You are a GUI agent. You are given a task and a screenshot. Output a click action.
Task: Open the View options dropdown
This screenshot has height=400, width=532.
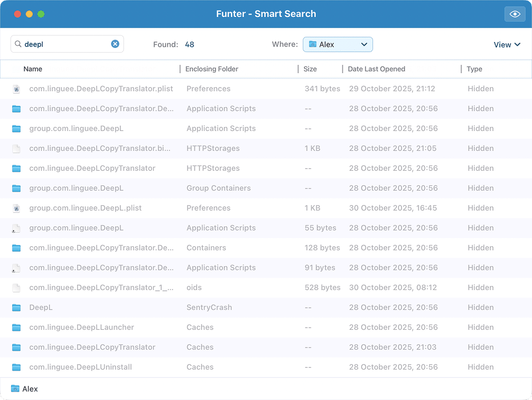click(506, 44)
